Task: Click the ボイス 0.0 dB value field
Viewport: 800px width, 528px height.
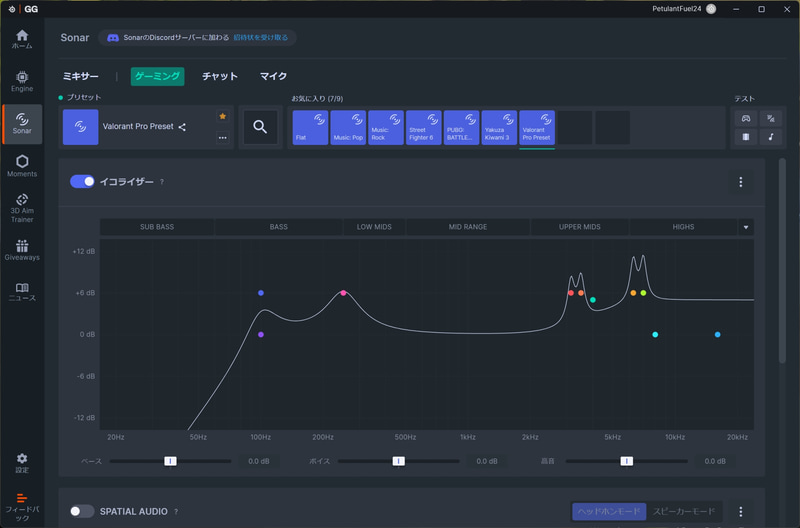Action: [x=487, y=461]
